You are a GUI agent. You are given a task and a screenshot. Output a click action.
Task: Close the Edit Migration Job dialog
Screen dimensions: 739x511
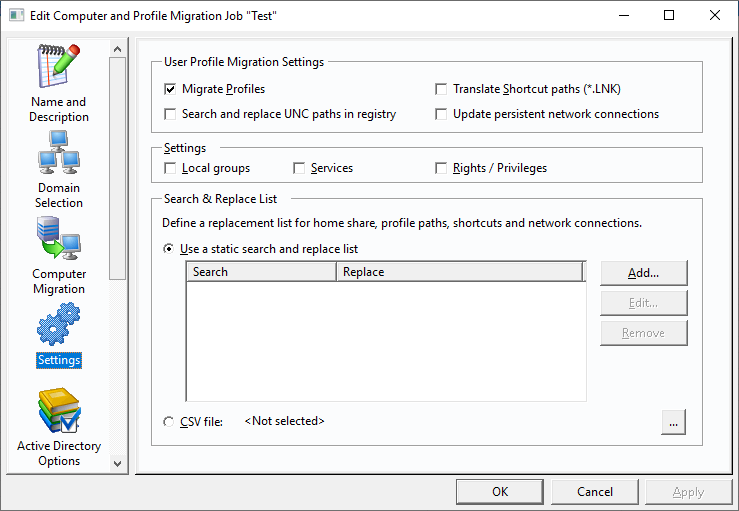click(714, 15)
